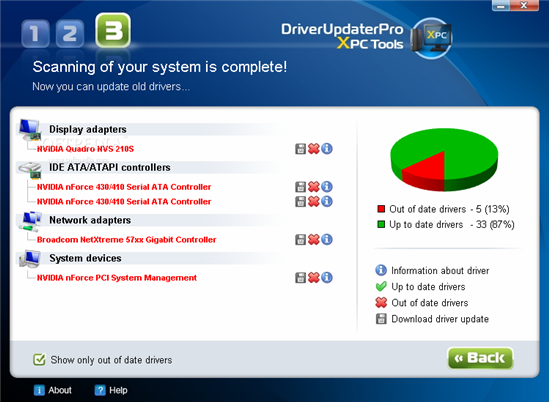The image size is (549, 402).
Task: Select Broadcom NetXtreme 57xx Gigabit Controller entry
Action: click(x=126, y=240)
